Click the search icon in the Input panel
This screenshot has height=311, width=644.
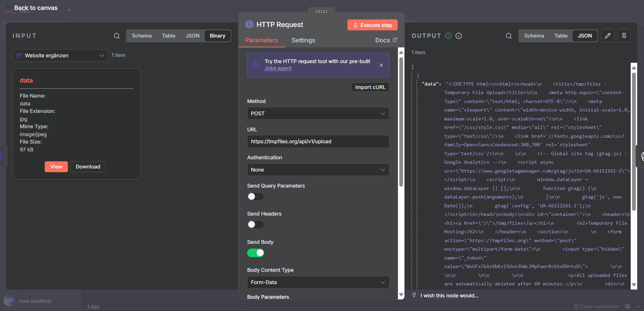tap(117, 36)
